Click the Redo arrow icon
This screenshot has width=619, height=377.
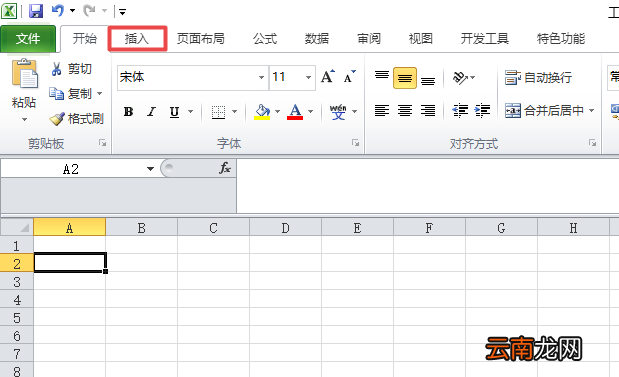(89, 11)
